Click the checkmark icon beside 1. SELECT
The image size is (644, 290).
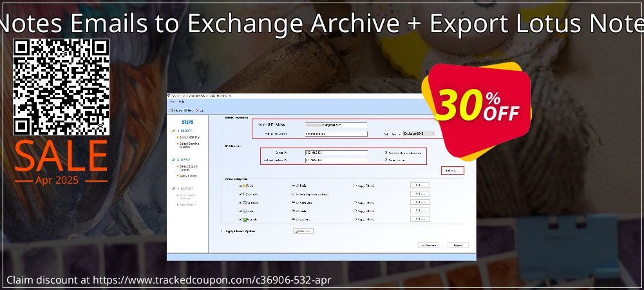[174, 131]
